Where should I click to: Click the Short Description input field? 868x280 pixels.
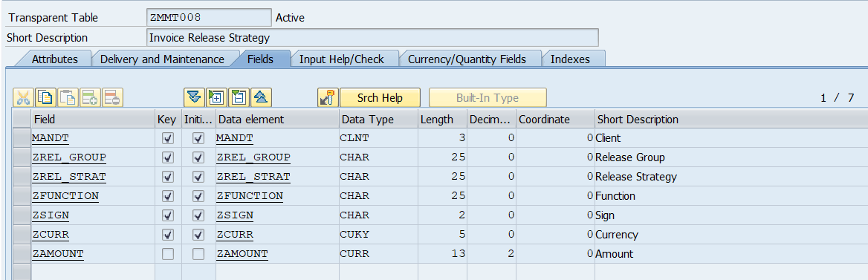click(x=373, y=38)
